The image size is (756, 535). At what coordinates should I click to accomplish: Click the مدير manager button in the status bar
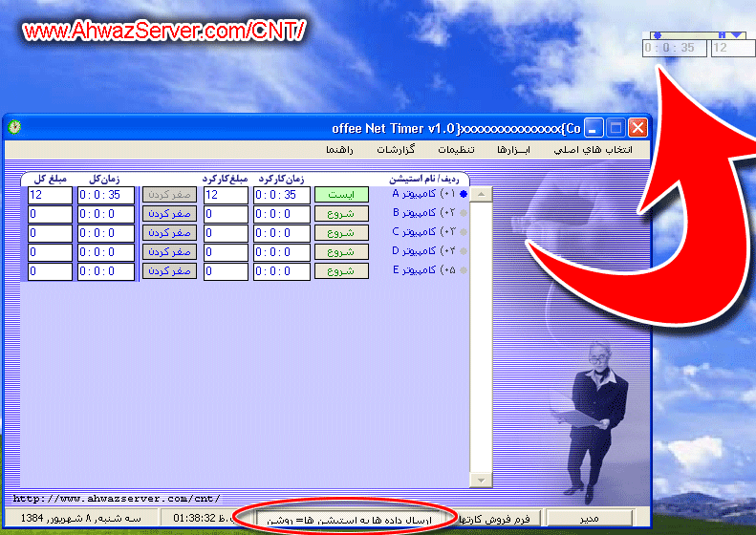pos(589,519)
